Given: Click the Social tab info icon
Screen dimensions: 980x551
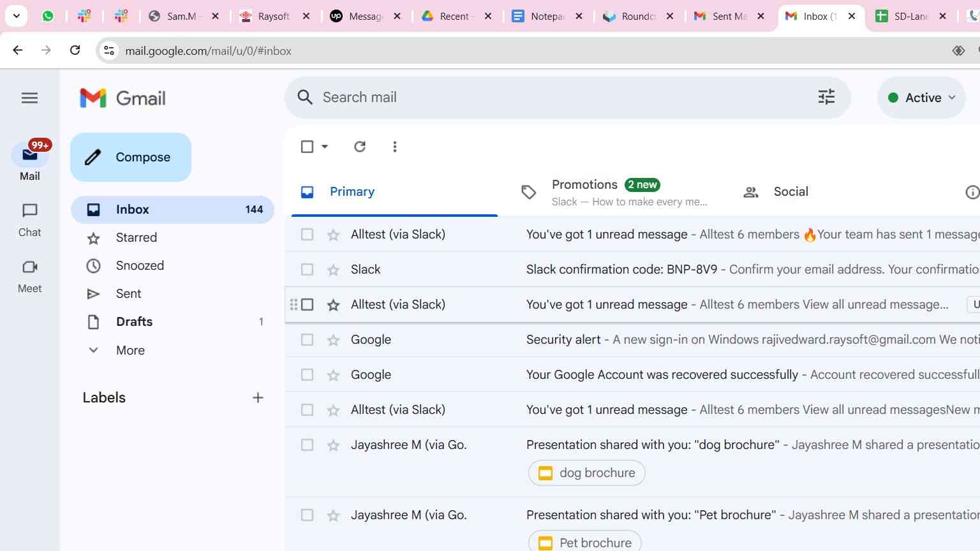Looking at the screenshot, I should [x=972, y=192].
